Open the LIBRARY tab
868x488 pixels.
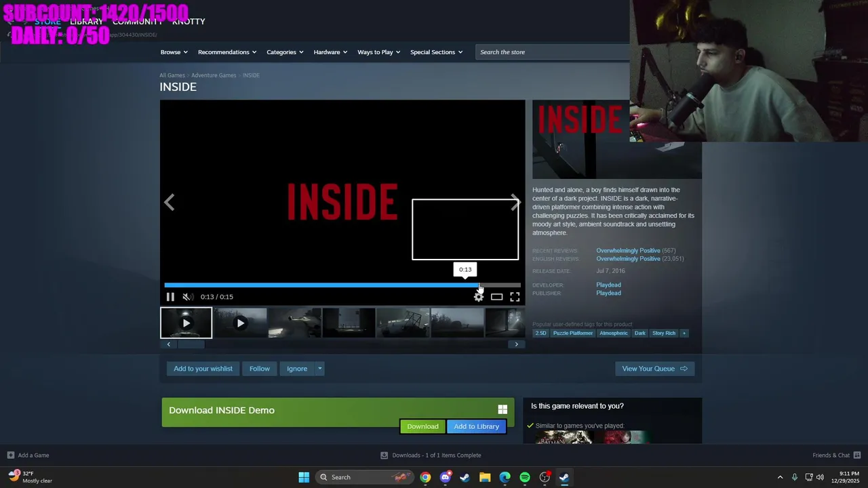86,22
